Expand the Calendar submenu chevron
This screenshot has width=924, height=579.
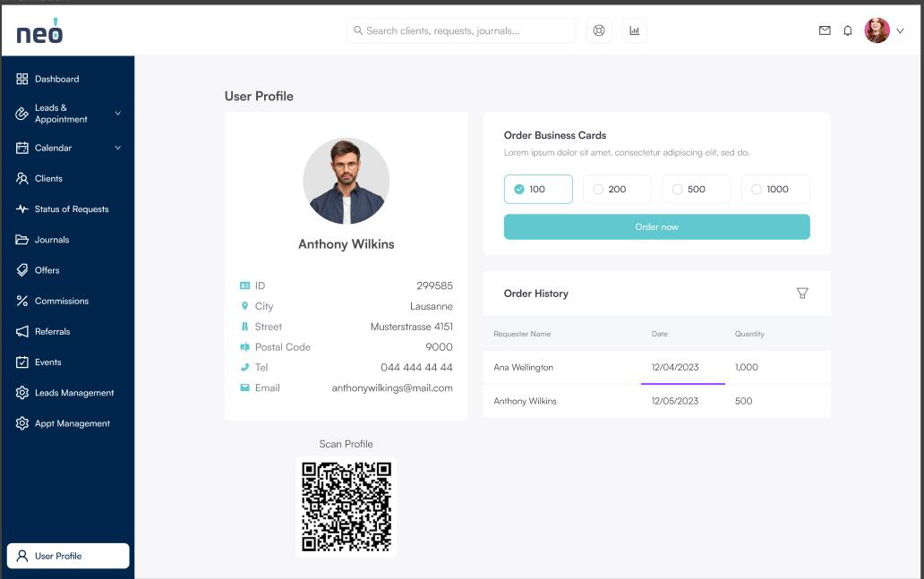point(117,148)
